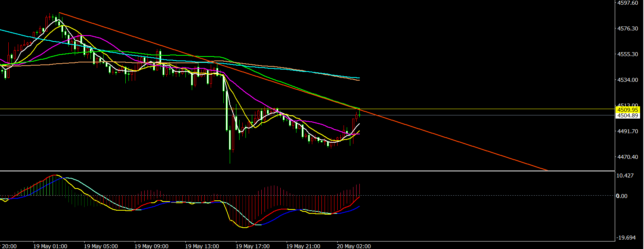
Task: Click the 4555.30 price axis label
Action: point(627,54)
